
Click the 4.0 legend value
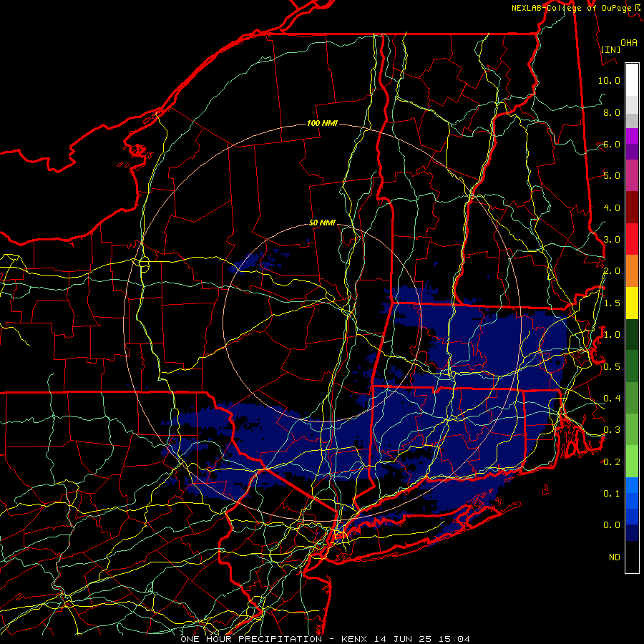612,208
